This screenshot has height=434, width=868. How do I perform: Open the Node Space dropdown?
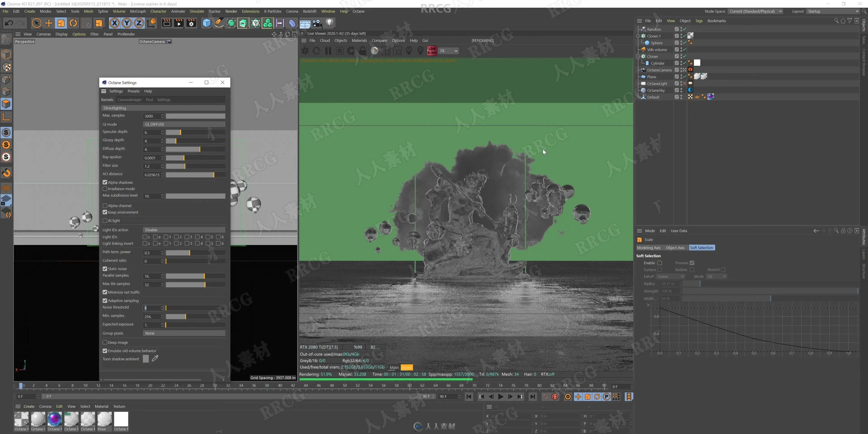[x=755, y=12]
